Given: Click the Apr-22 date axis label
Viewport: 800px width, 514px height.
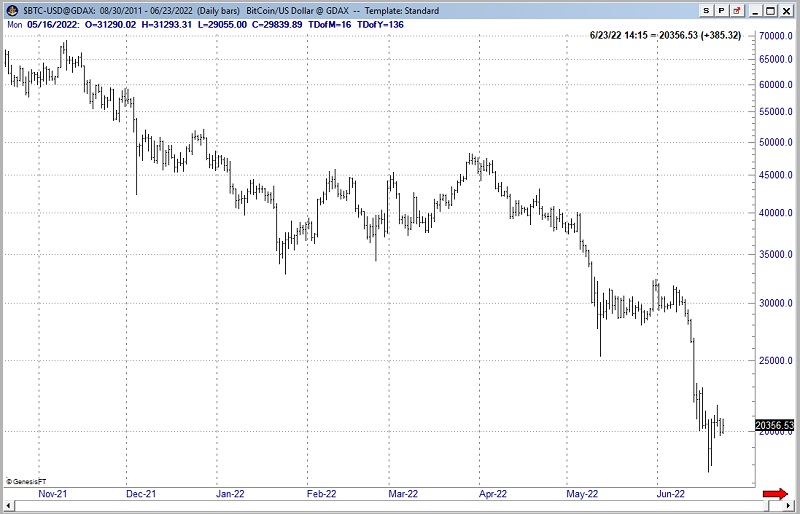Looking at the screenshot, I should tap(492, 493).
